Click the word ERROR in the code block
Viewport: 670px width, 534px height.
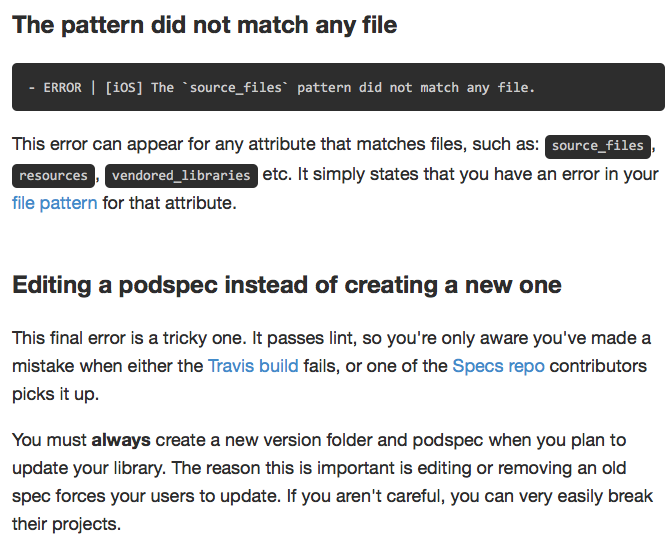coord(62,88)
